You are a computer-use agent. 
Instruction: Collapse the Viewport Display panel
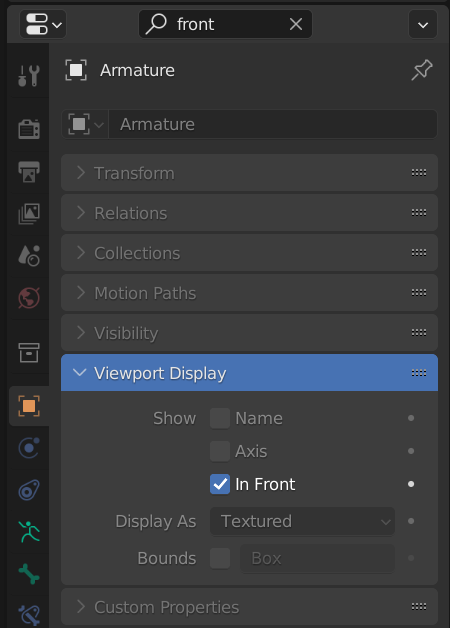[249, 373]
